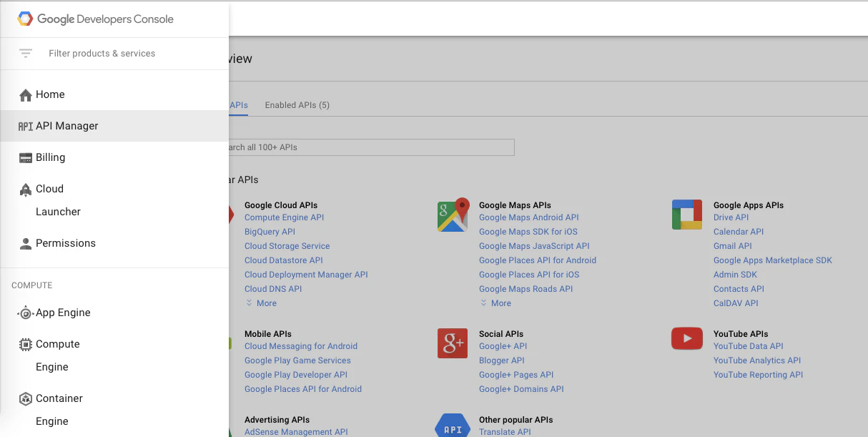Open the Translate API link
Viewport: 868px width, 437px height.
(505, 432)
